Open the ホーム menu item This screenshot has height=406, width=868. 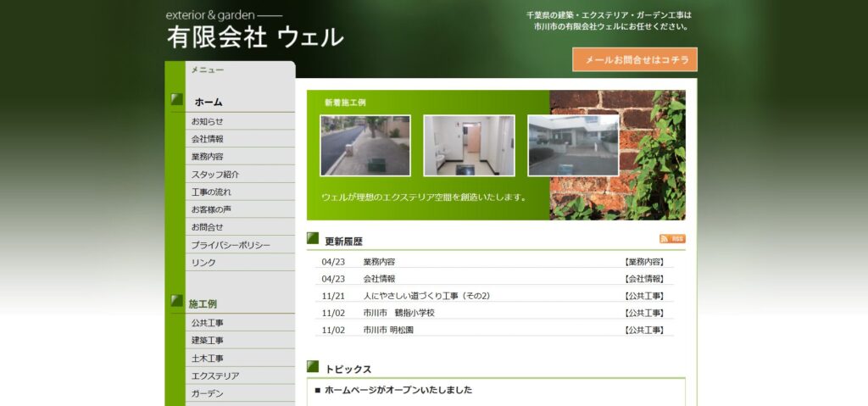(x=209, y=102)
